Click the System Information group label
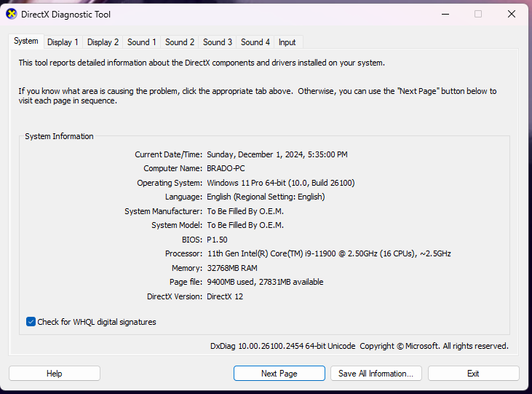532x394 pixels. [x=59, y=136]
